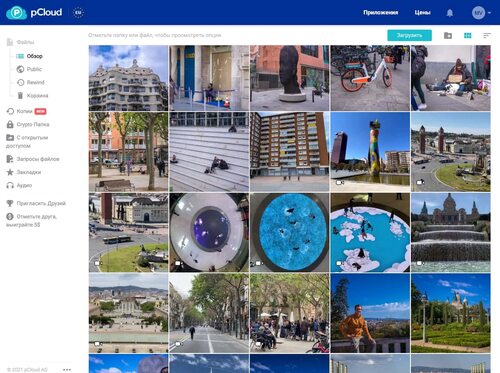The width and height of the screenshot is (500, 373).
Task: Open the Public folder
Action: pos(34,69)
